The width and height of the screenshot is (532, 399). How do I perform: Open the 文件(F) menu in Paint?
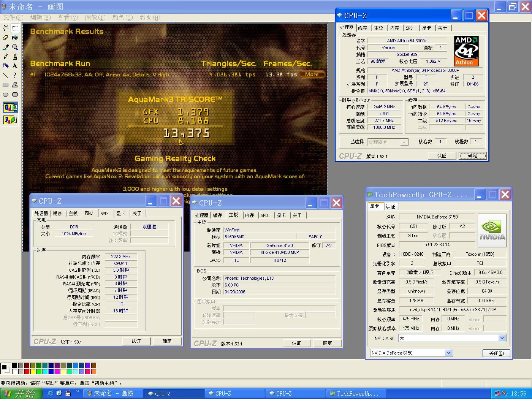coord(13,17)
